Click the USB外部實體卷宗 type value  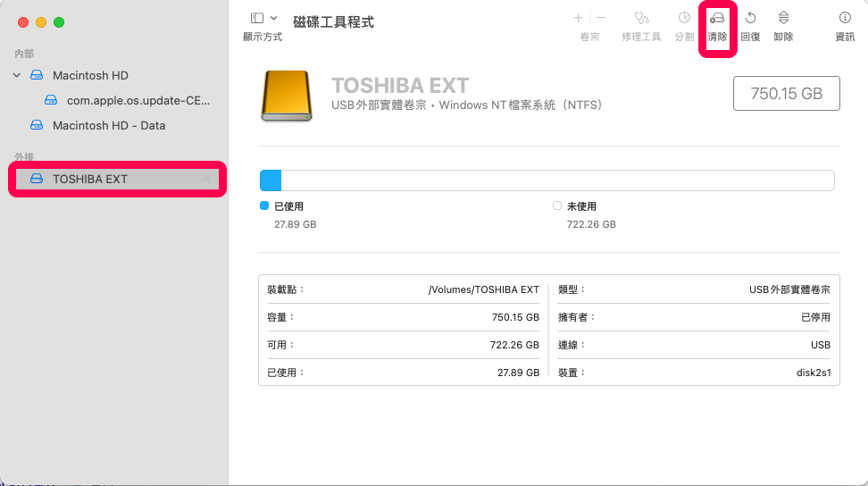coord(789,289)
